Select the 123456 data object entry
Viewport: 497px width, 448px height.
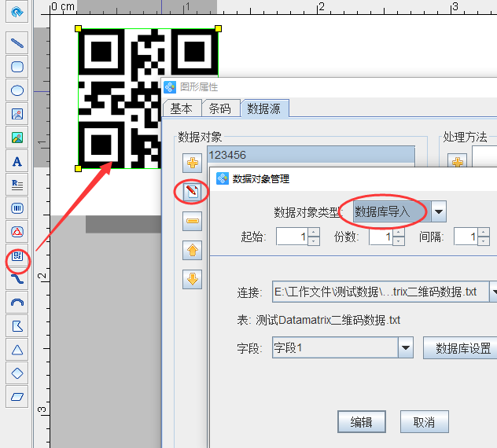[310, 155]
